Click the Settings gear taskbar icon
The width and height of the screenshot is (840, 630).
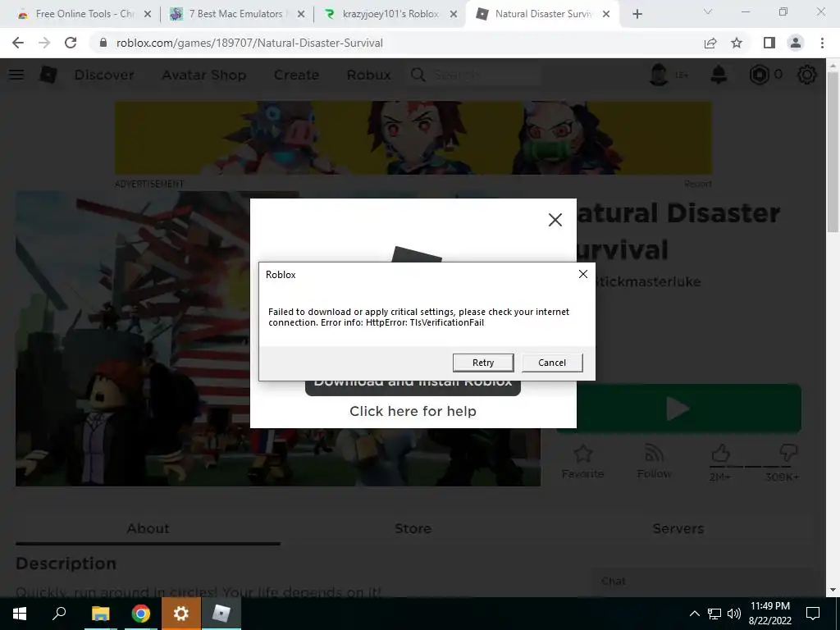click(x=181, y=614)
